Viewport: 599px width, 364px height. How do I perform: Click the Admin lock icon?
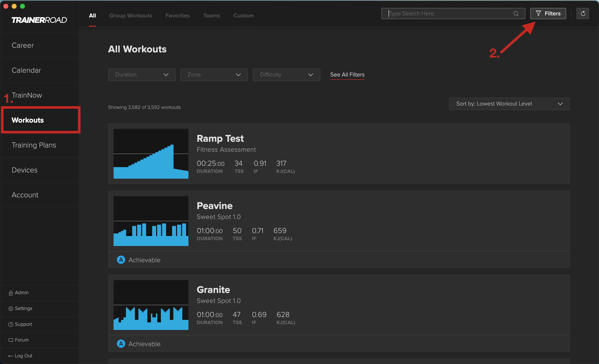tap(11, 293)
